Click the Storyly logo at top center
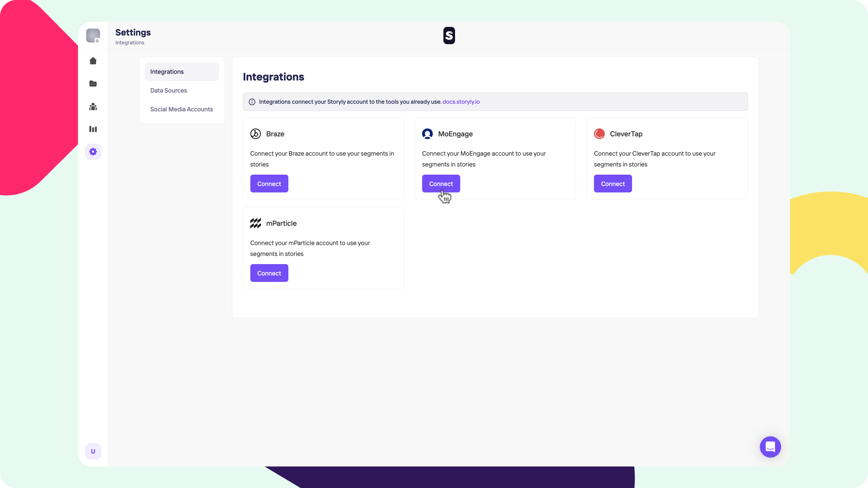 (449, 35)
